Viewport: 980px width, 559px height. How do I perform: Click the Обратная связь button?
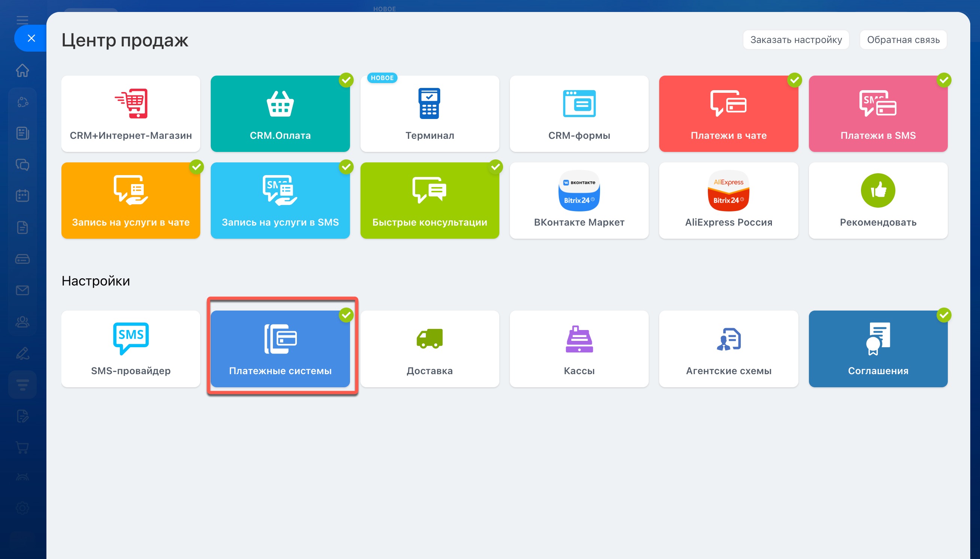click(903, 40)
